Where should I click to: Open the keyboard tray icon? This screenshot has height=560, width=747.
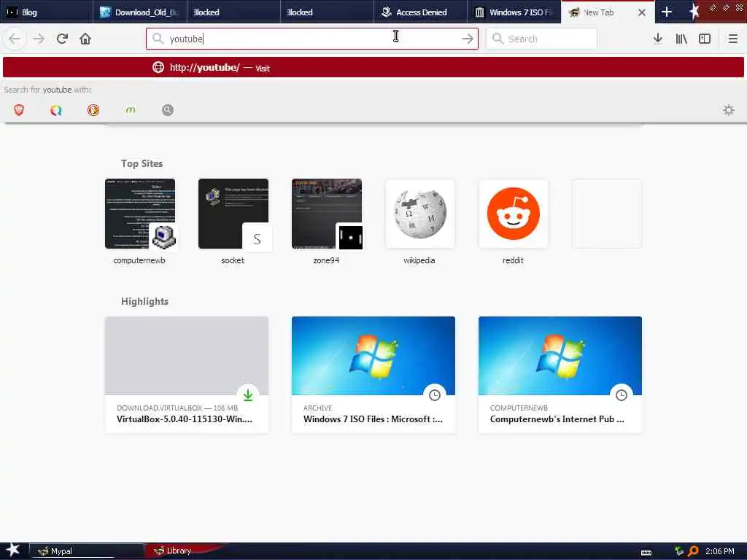click(646, 553)
